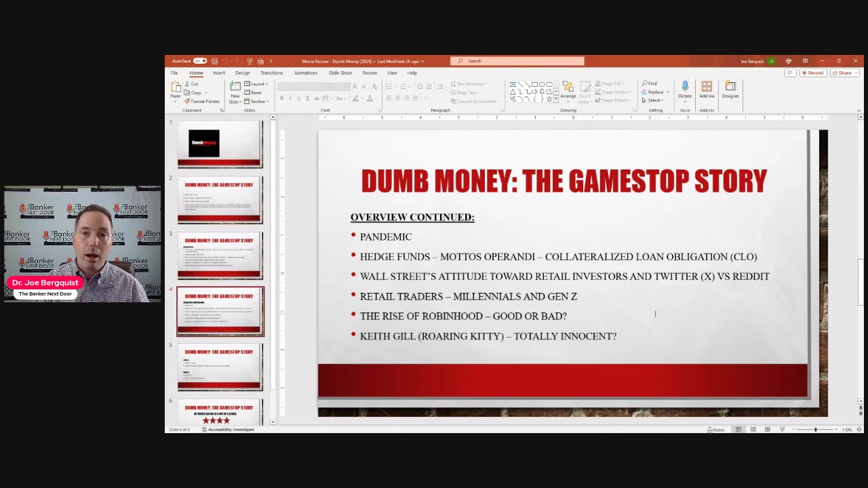Click the Comments speech bubble icon

pyautogui.click(x=789, y=73)
